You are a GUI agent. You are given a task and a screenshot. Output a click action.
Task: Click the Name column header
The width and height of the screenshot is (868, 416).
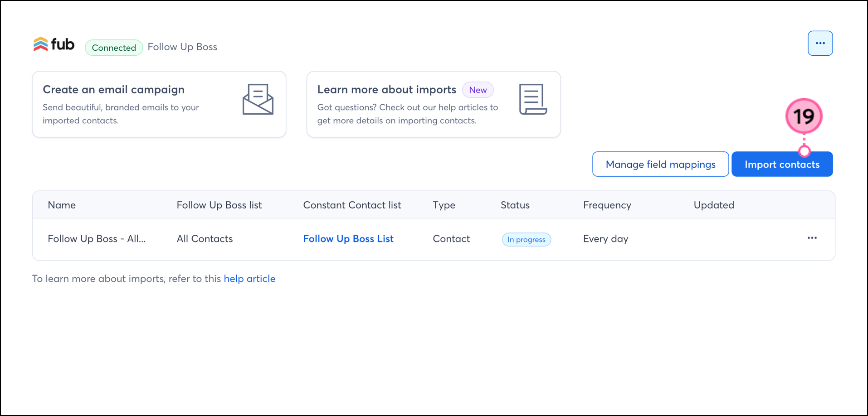click(62, 205)
